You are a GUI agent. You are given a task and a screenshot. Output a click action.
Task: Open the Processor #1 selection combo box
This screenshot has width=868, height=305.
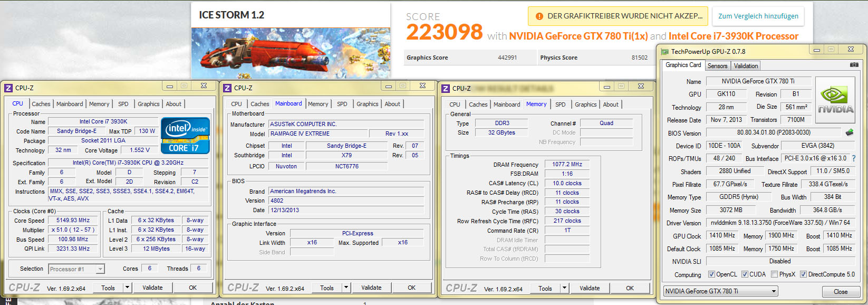click(76, 269)
